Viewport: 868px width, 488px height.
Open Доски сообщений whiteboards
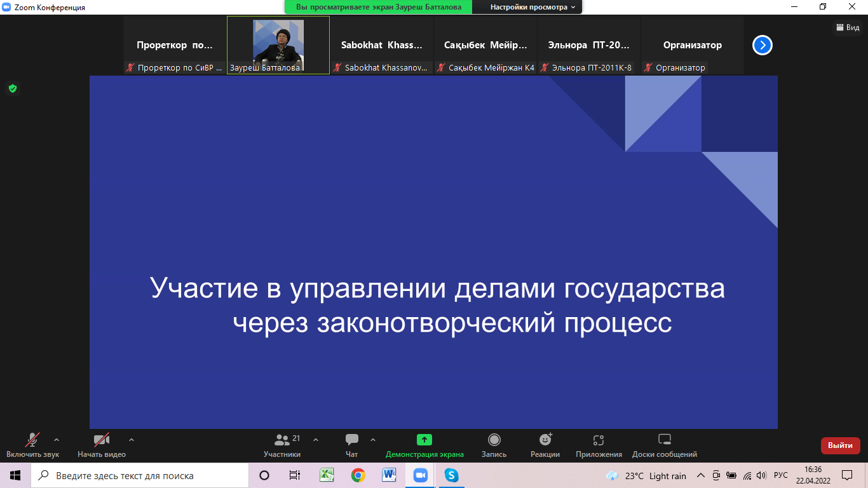click(x=665, y=445)
